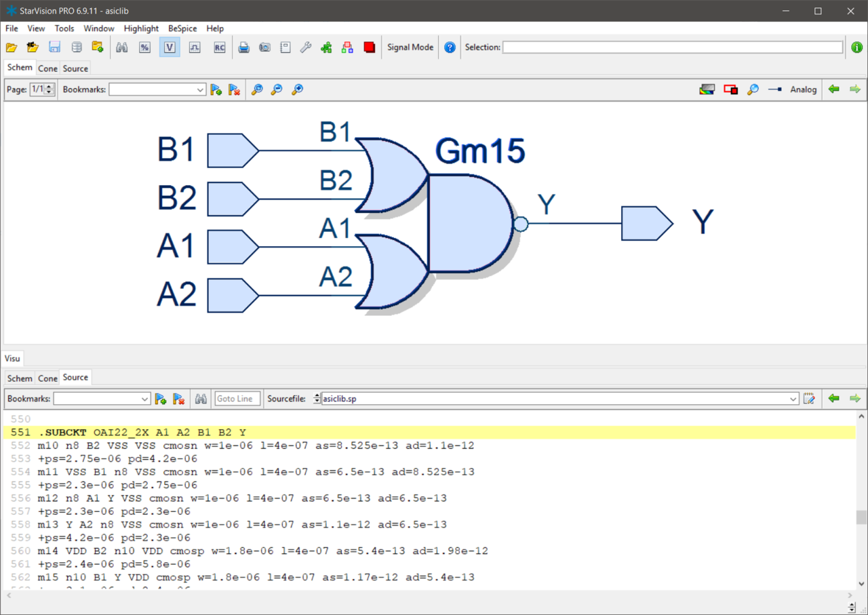The width and height of the screenshot is (868, 615).
Task: Add bookmark in the schematic toolbar
Action: 216,90
